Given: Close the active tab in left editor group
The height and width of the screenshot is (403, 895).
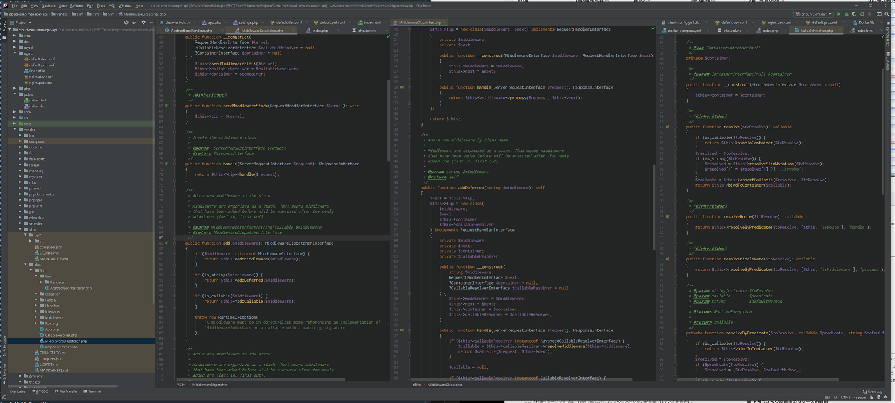Looking at the screenshot, I should (293, 30).
